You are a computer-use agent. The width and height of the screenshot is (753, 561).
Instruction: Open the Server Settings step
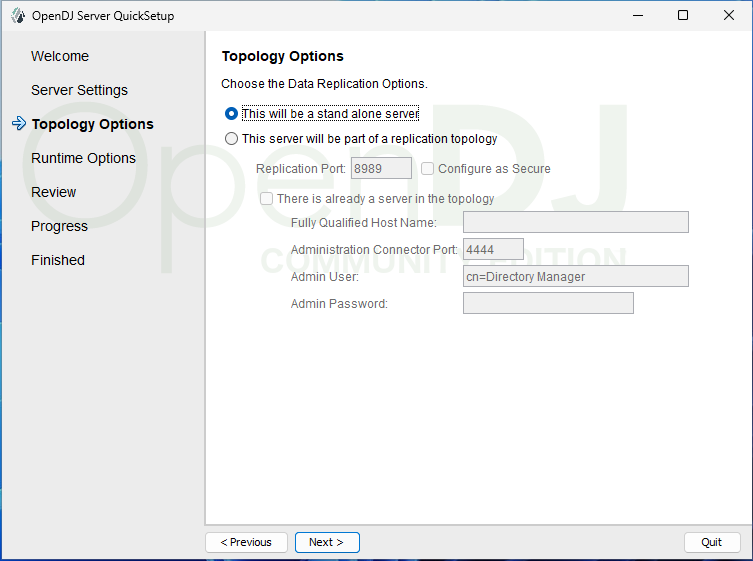(x=79, y=90)
